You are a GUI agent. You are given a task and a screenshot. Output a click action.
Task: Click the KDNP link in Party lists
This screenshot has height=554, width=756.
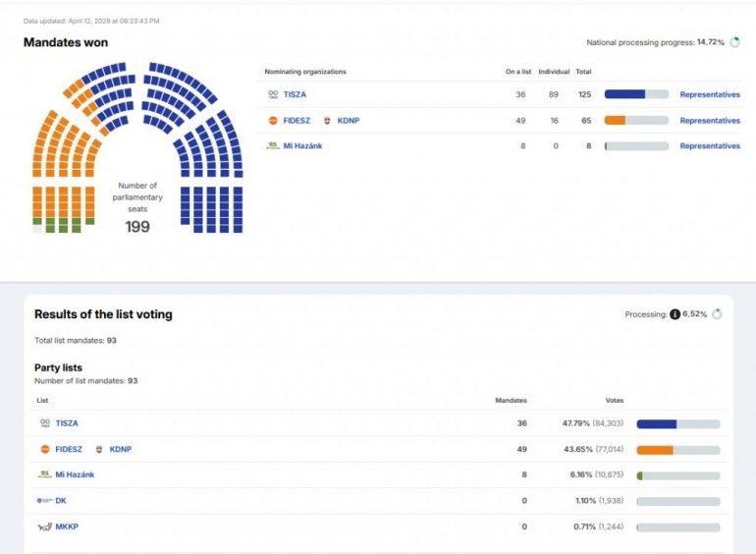click(x=120, y=449)
